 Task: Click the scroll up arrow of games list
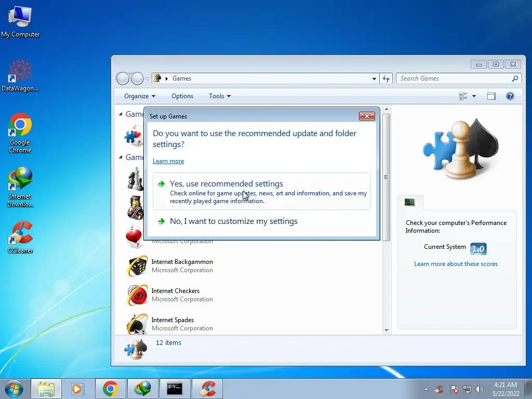[386, 109]
